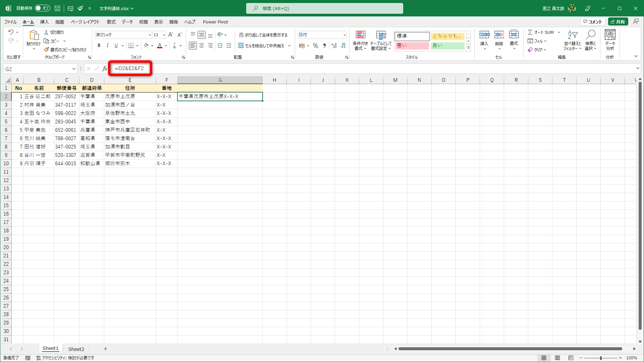The height and width of the screenshot is (362, 644).
Task: Open Conditional Formatting icon
Action: [360, 35]
